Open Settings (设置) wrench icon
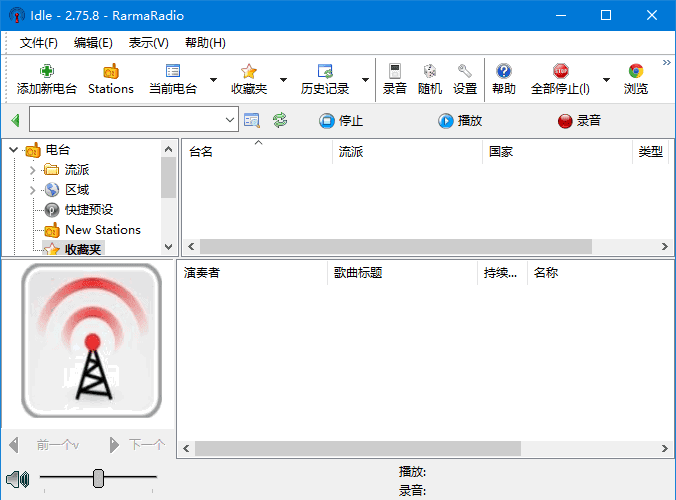Image resolution: width=676 pixels, height=500 pixels. click(x=465, y=71)
